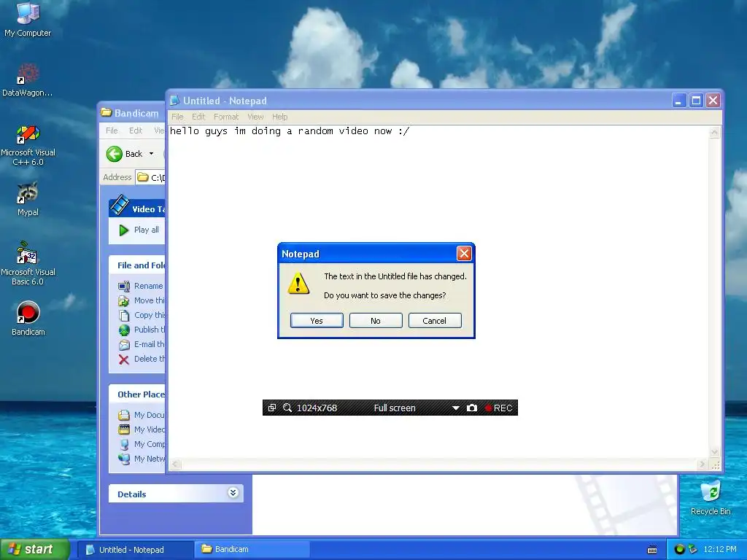The height and width of the screenshot is (560, 747).
Task: Open My Computer from Other Places
Action: tap(142, 444)
